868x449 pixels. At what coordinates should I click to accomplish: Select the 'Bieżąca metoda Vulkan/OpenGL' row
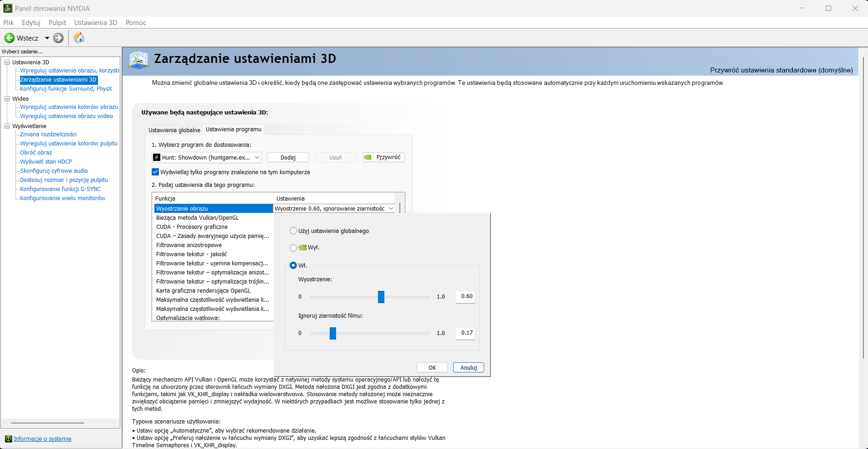tap(213, 217)
